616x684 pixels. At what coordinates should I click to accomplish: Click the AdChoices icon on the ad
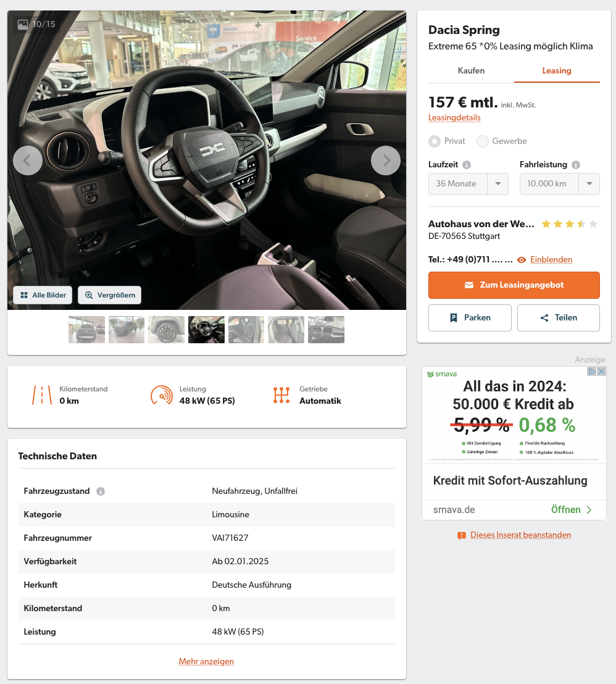pyautogui.click(x=592, y=371)
